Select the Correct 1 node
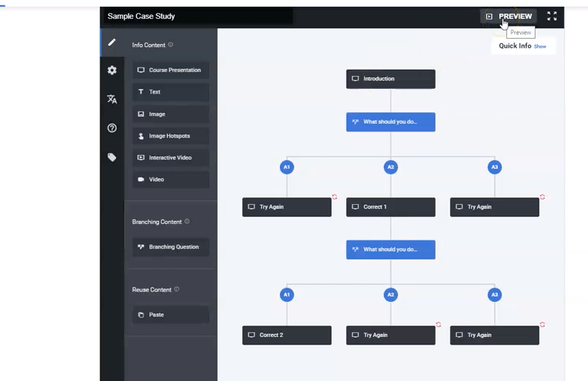Viewport: 588px width, 381px height. (x=390, y=207)
